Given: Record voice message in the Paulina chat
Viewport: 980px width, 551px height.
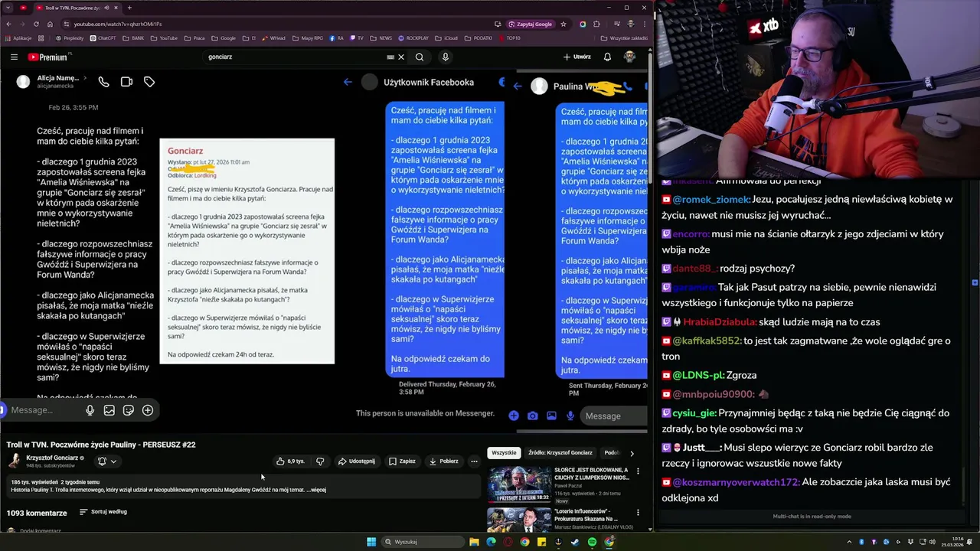Looking at the screenshot, I should point(570,416).
